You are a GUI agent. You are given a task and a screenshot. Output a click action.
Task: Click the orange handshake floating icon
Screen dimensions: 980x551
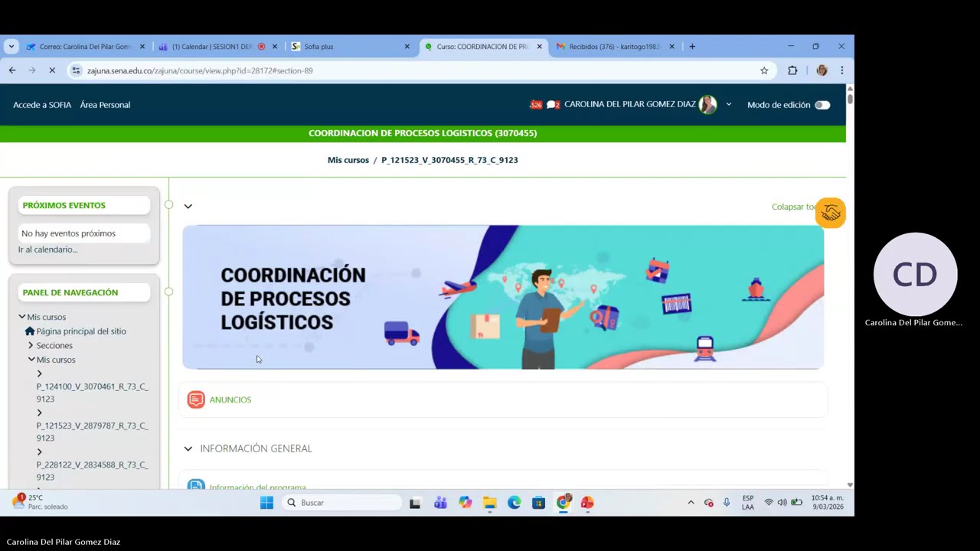tap(831, 213)
